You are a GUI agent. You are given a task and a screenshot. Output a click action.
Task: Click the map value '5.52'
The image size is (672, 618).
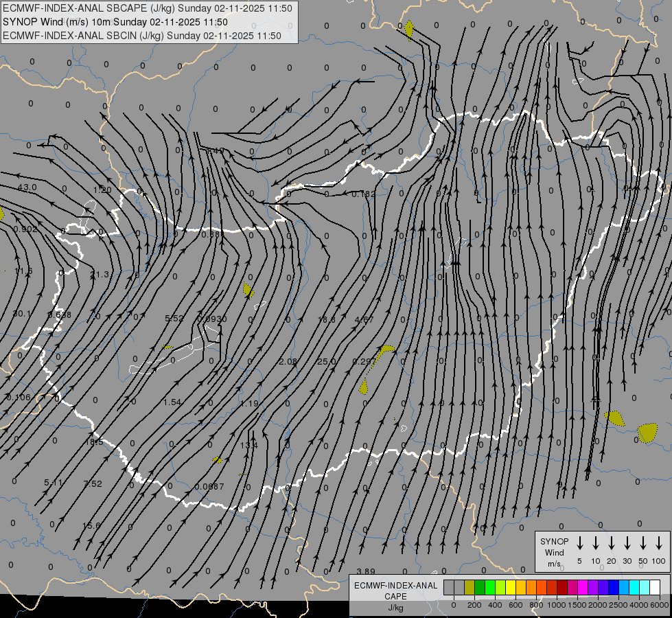coord(174,318)
